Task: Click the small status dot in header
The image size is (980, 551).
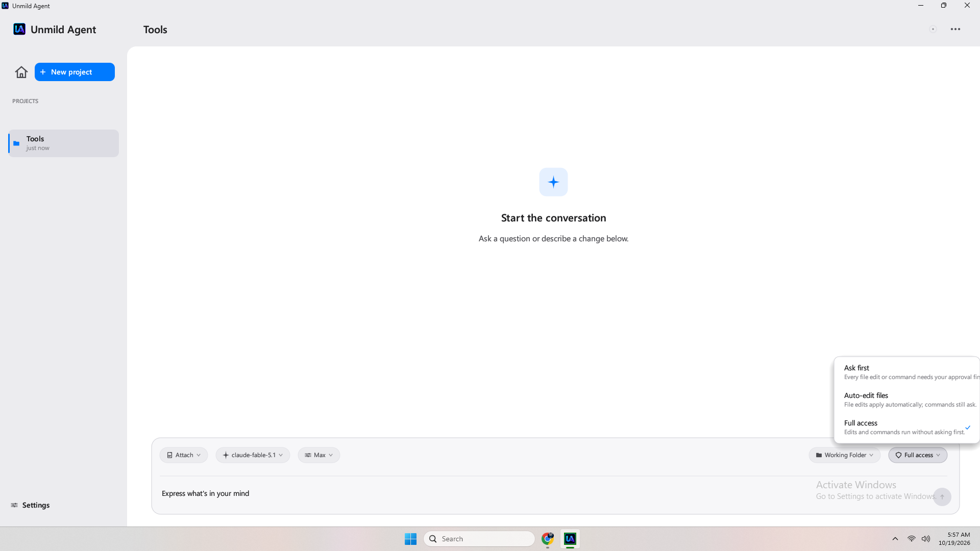Action: 933,29
